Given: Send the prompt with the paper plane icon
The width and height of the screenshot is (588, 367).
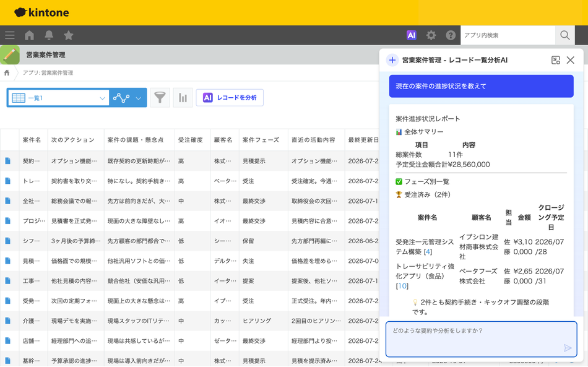Looking at the screenshot, I should pyautogui.click(x=568, y=348).
